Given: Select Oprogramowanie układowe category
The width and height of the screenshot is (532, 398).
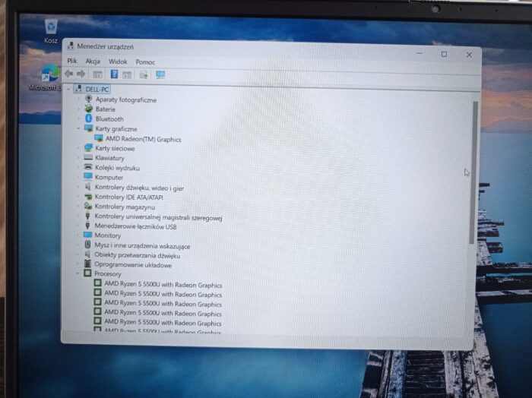Looking at the screenshot, I should 133,265.
